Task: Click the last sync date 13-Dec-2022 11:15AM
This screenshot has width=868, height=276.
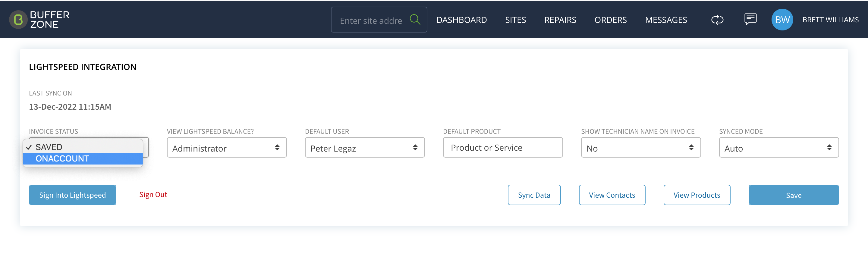Action: (70, 106)
